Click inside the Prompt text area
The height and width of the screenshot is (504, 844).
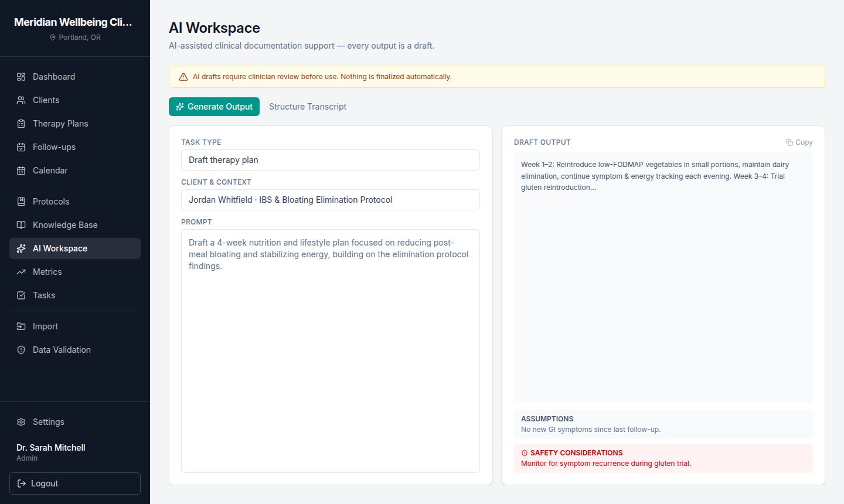point(331,351)
